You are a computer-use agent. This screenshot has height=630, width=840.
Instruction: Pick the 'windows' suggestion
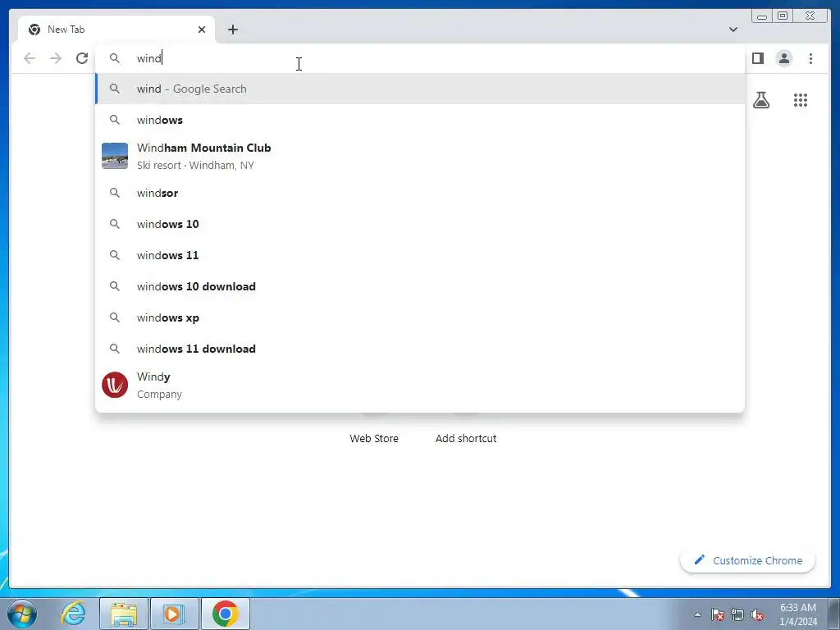pyautogui.click(x=420, y=120)
